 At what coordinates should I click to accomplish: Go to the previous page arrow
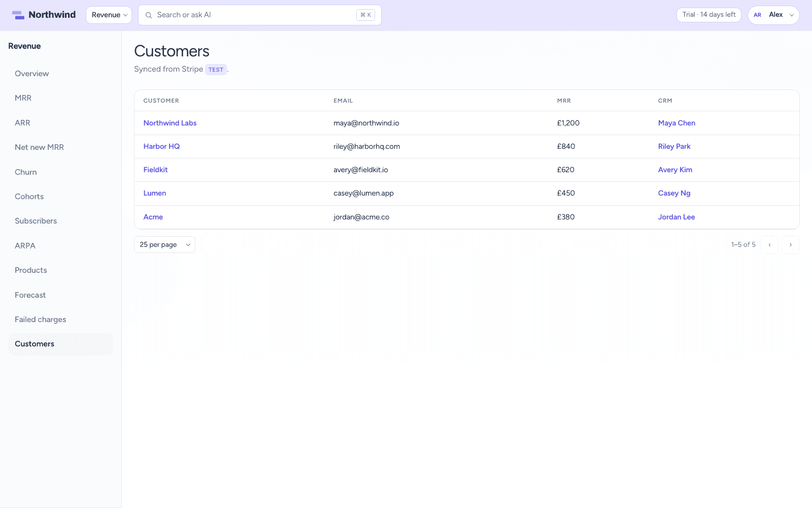[x=769, y=245]
